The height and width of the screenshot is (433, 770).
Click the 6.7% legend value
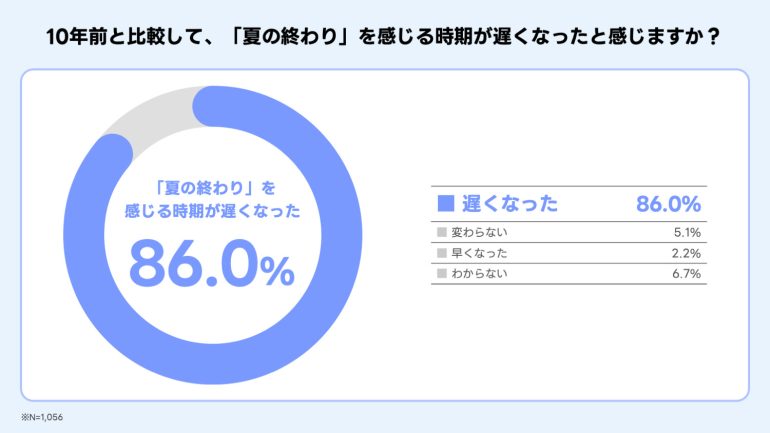[685, 273]
